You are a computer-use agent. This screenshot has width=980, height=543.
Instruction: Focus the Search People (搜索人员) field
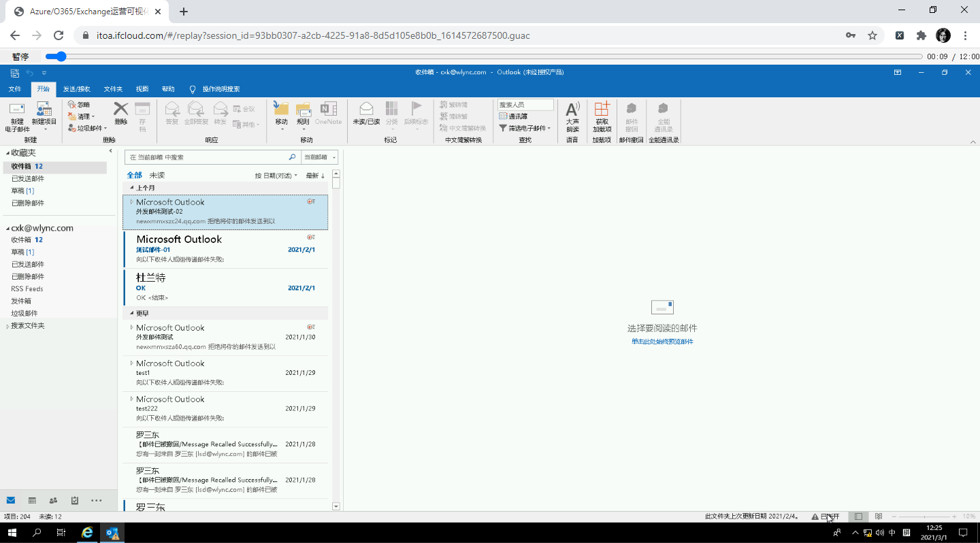pyautogui.click(x=525, y=105)
